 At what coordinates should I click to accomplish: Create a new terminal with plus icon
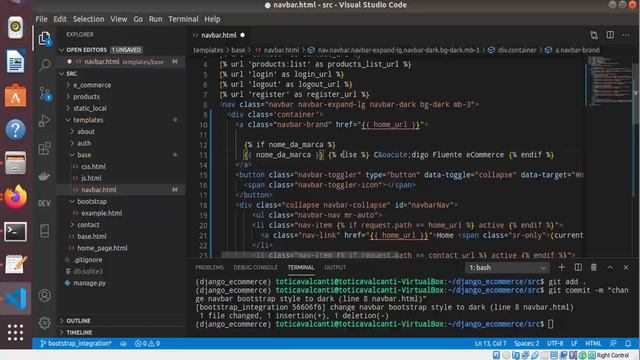pos(562,267)
